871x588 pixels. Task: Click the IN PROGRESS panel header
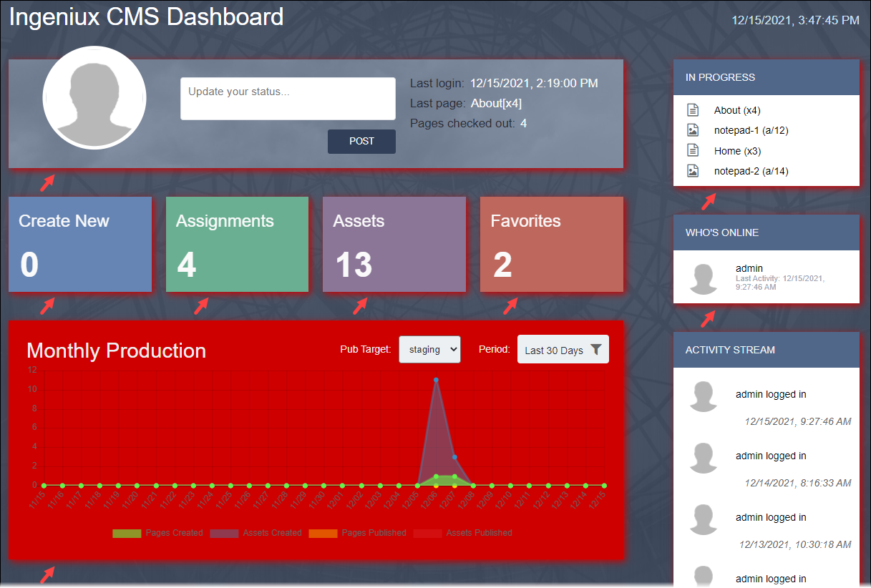767,77
